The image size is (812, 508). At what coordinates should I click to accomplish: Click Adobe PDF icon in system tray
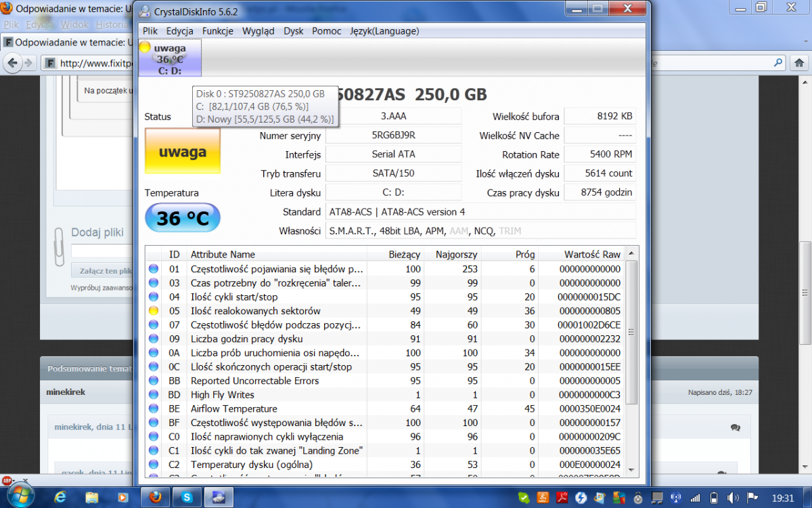coord(562,499)
